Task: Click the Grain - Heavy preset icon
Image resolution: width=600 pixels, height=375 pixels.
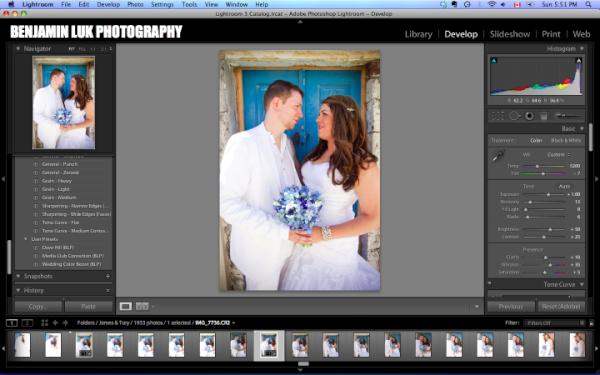Action: point(36,181)
